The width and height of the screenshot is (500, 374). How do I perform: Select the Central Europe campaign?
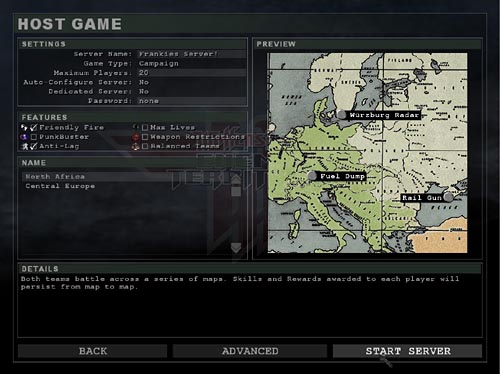pyautogui.click(x=60, y=186)
